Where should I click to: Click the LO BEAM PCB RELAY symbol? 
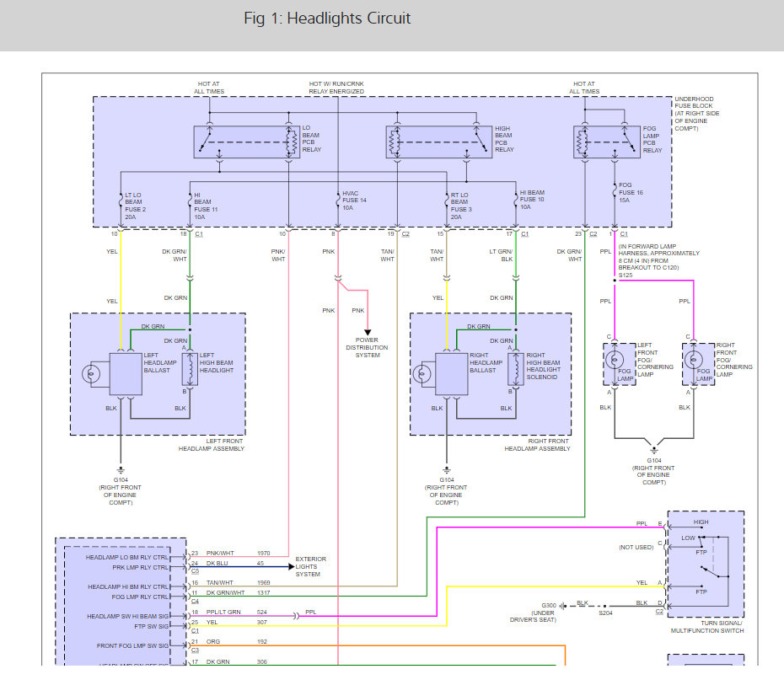click(x=246, y=142)
